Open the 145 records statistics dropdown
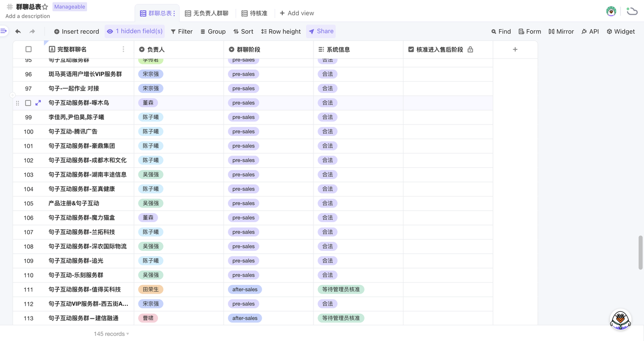644x341 pixels. tap(111, 334)
